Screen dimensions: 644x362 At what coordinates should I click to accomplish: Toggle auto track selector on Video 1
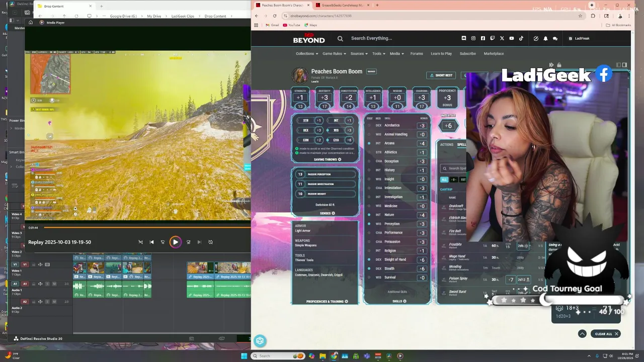tap(40, 264)
